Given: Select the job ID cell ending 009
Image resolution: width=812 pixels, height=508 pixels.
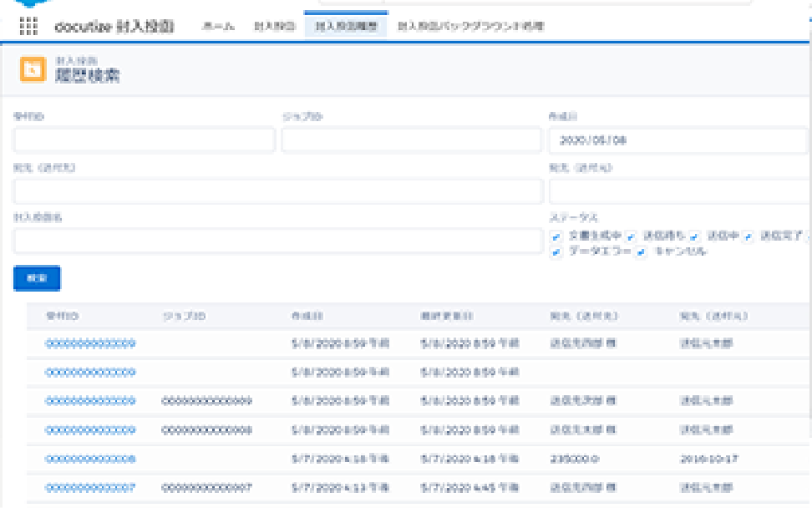Looking at the screenshot, I should pos(206,401).
